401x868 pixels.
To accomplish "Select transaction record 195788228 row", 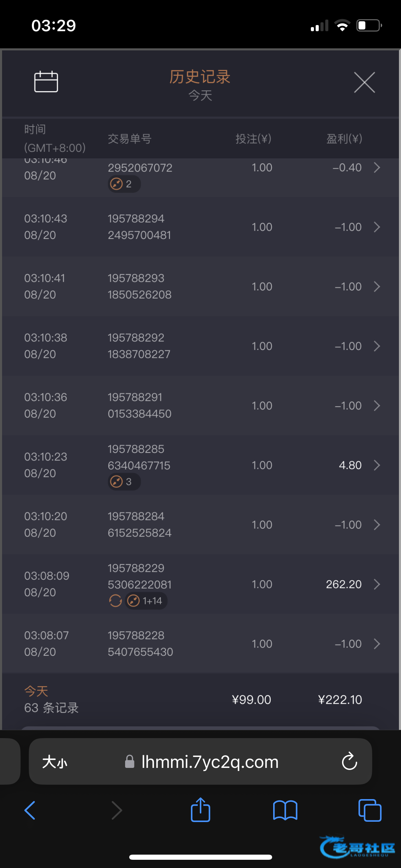I will 200,643.
